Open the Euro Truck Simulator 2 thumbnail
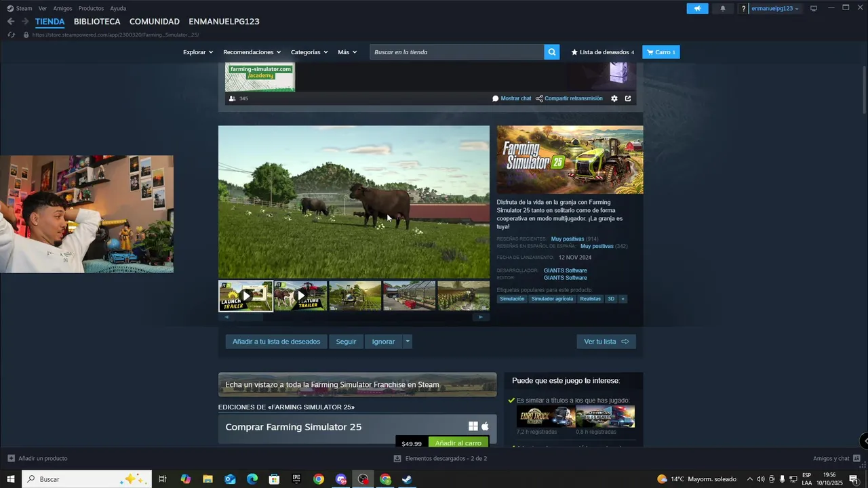The image size is (868, 488). [x=545, y=416]
